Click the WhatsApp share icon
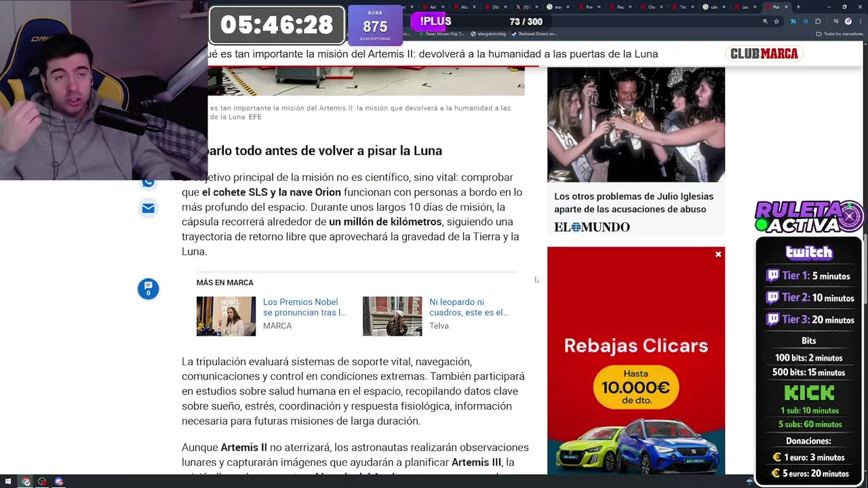 149,182
